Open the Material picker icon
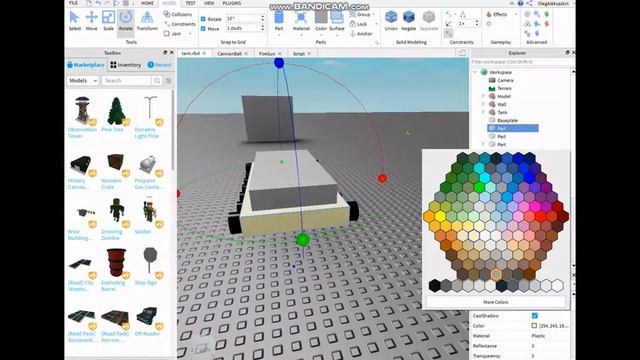 pos(301,18)
